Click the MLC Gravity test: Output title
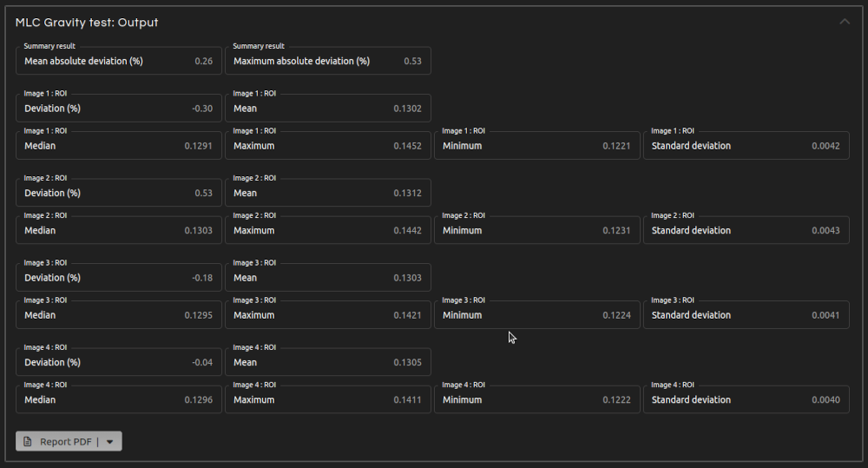This screenshot has height=468, width=868. (x=87, y=23)
